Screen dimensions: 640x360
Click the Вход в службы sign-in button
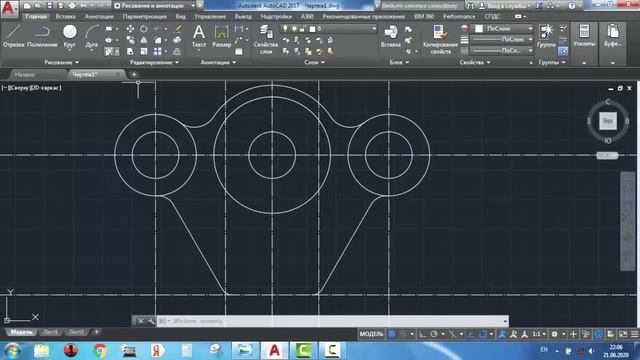(504, 6)
